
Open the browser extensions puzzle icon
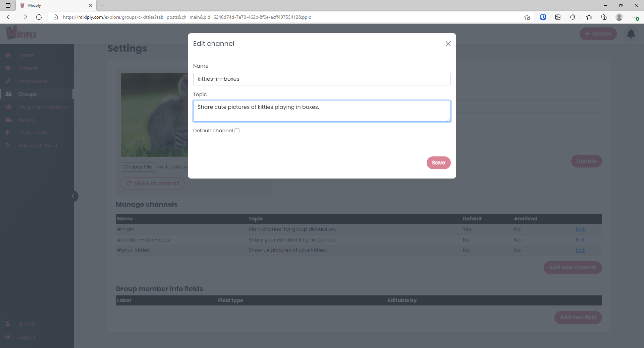coord(573,17)
